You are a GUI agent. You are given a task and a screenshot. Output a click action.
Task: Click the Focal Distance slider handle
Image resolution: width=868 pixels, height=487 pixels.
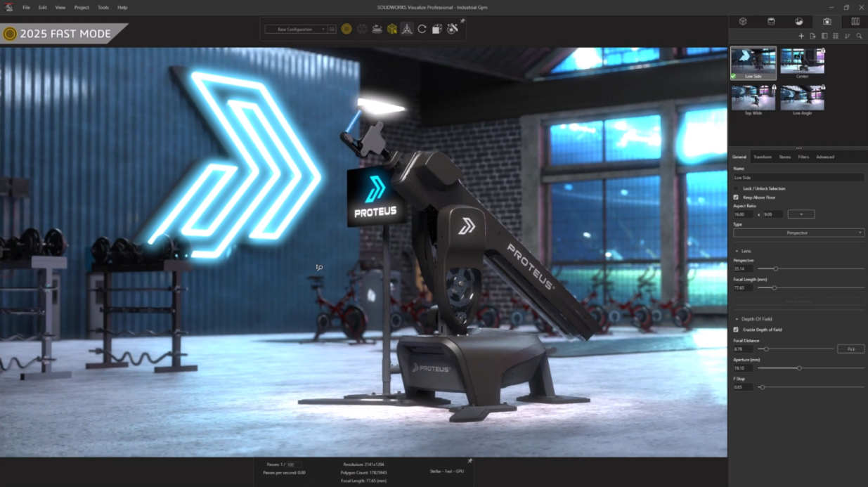point(766,349)
